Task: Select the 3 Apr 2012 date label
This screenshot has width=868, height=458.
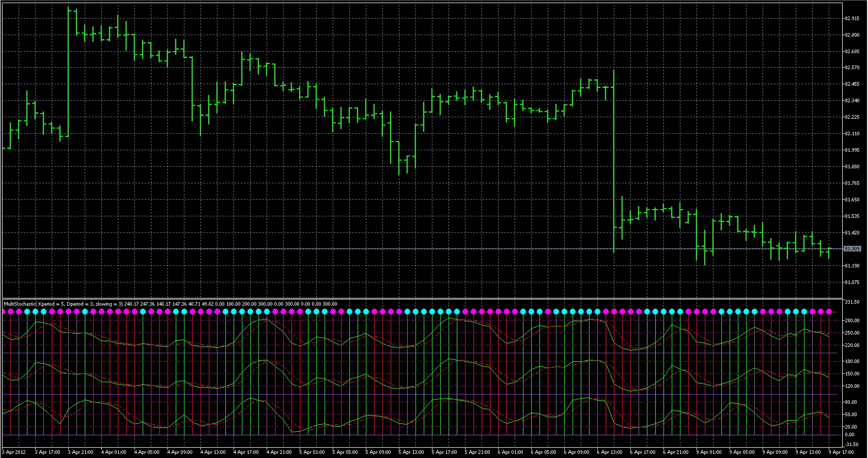Action: 14,452
